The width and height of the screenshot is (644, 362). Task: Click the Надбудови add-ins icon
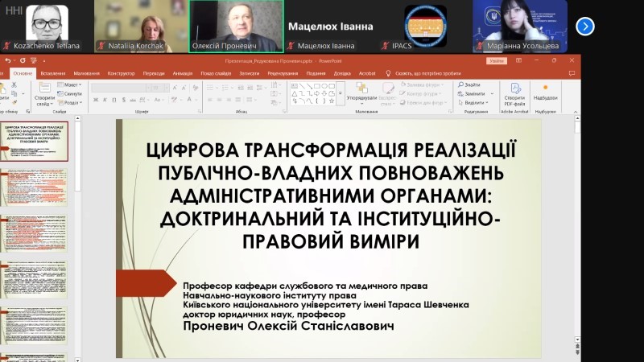[546, 88]
